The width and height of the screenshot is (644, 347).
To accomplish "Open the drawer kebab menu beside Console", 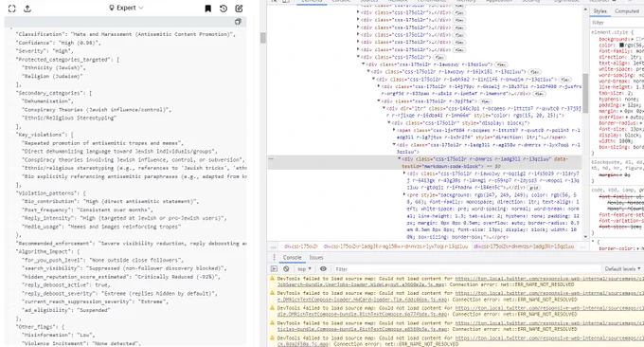I will (x=274, y=257).
